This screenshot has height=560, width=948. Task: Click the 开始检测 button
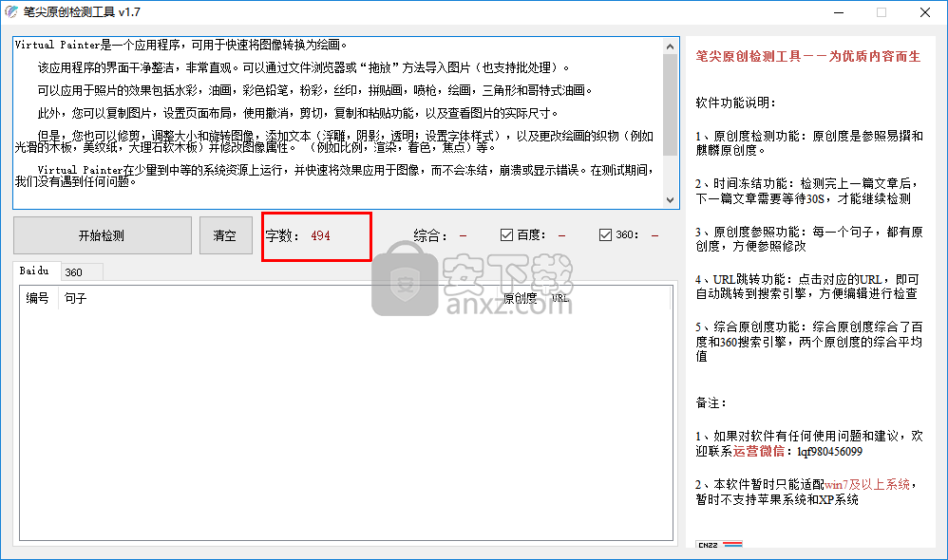(x=103, y=235)
